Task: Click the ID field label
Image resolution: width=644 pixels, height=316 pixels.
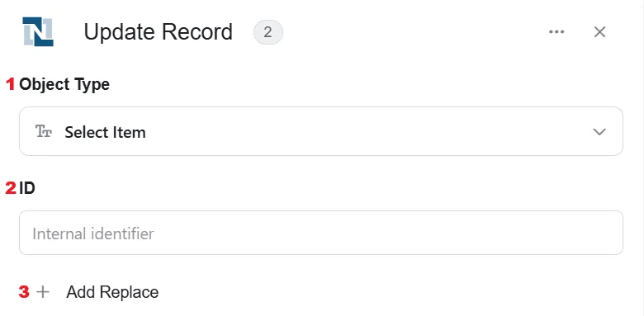Action: [x=27, y=188]
